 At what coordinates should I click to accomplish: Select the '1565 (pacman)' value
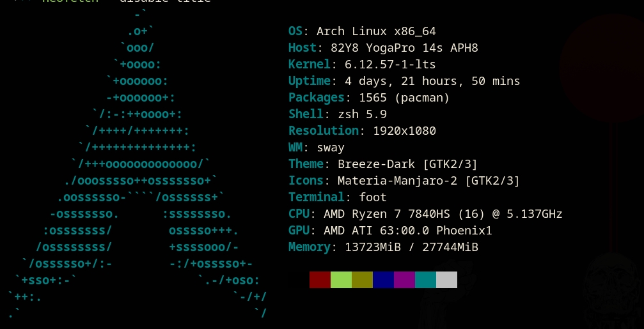(404, 98)
